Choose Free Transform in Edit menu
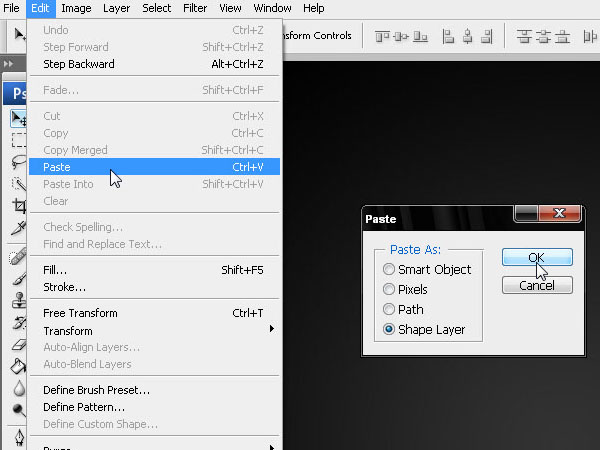Screen dimensions: 600x450 tap(155, 313)
